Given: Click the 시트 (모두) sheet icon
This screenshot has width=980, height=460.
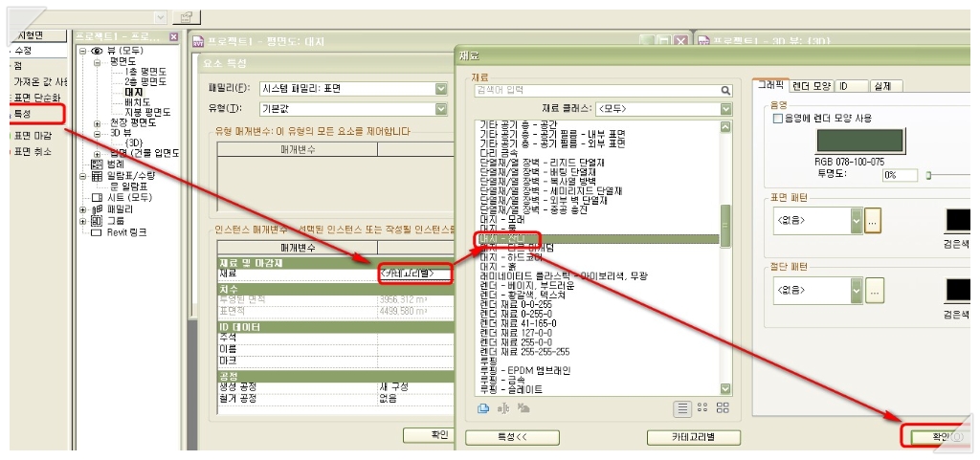Looking at the screenshot, I should click(97, 197).
